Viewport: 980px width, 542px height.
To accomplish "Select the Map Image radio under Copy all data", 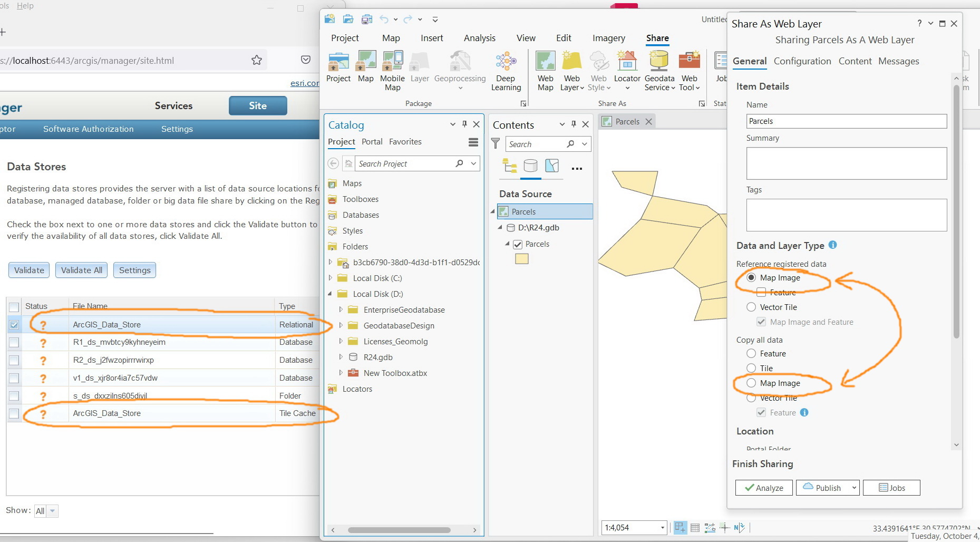I will coord(751,383).
